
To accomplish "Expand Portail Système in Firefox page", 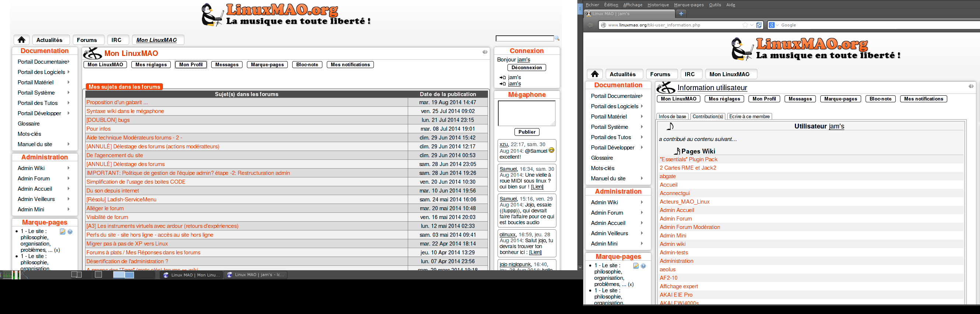I will 642,127.
